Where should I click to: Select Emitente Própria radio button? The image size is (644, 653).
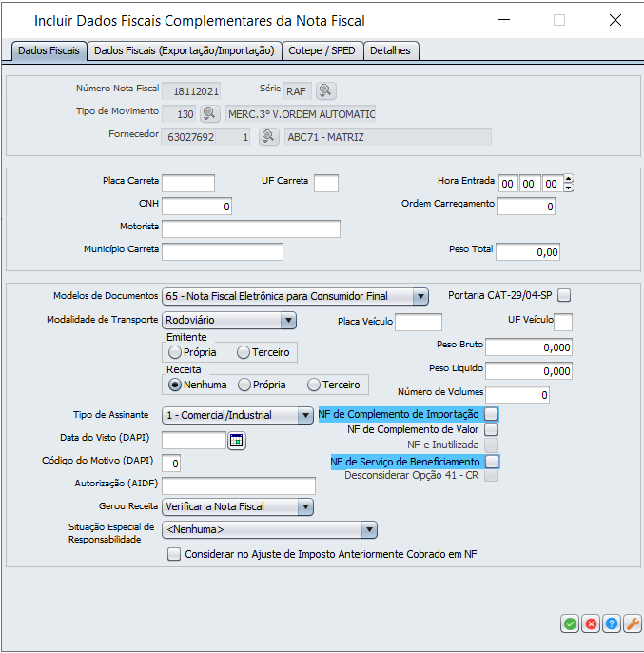coord(175,352)
